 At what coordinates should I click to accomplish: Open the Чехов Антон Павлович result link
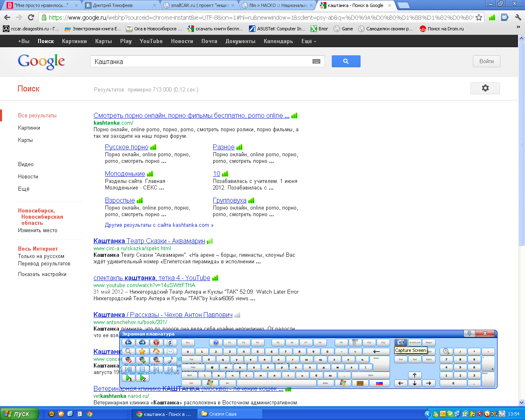pyautogui.click(x=163, y=315)
